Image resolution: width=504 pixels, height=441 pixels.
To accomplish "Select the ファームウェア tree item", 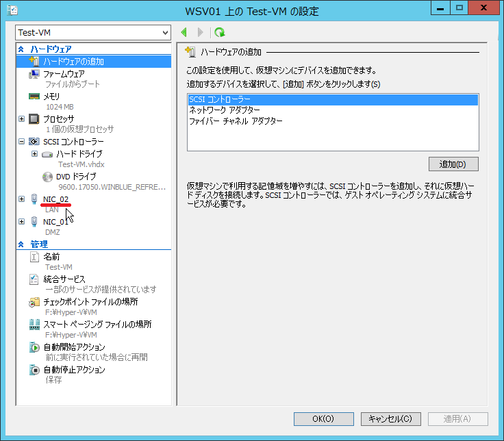I will (x=64, y=74).
